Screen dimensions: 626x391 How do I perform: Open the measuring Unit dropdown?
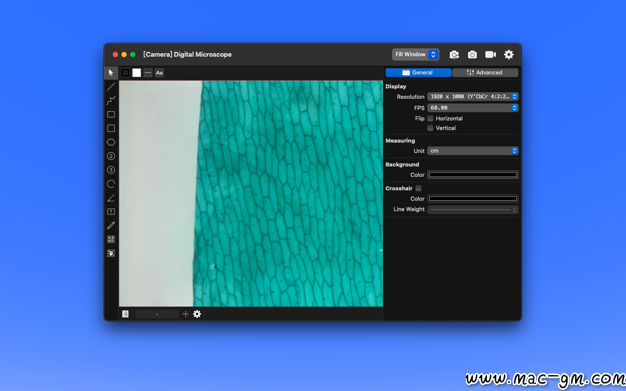pos(473,151)
